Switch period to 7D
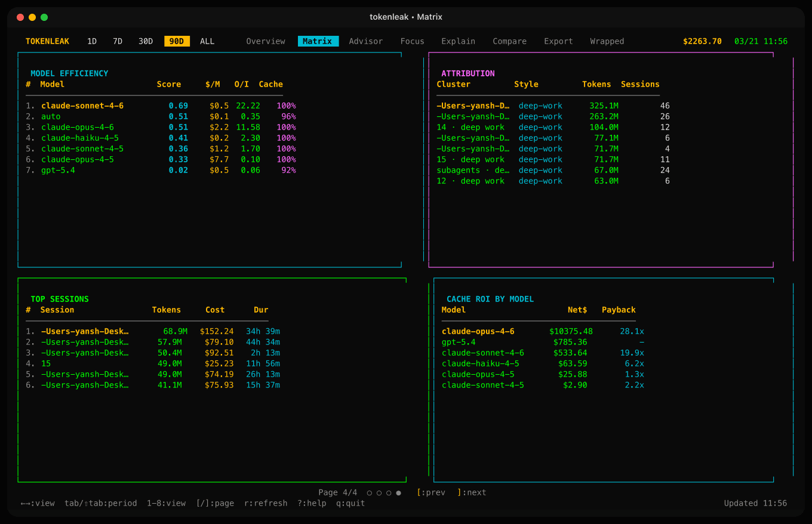This screenshot has width=812, height=524. [x=118, y=41]
